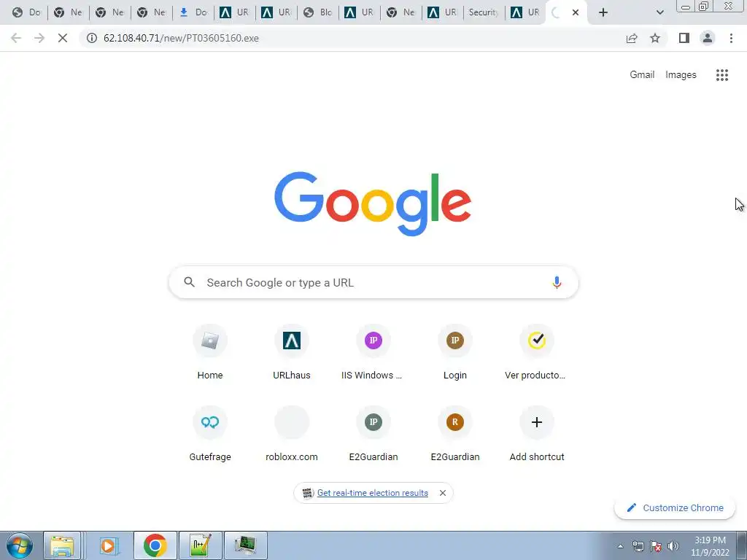
Task: Click the magnifier icon in search box
Action: click(189, 282)
